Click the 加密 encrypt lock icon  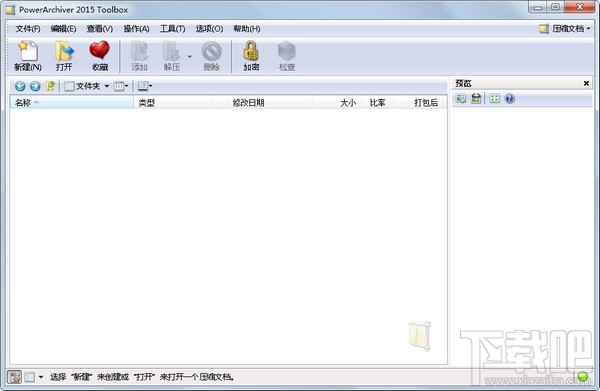pos(251,56)
